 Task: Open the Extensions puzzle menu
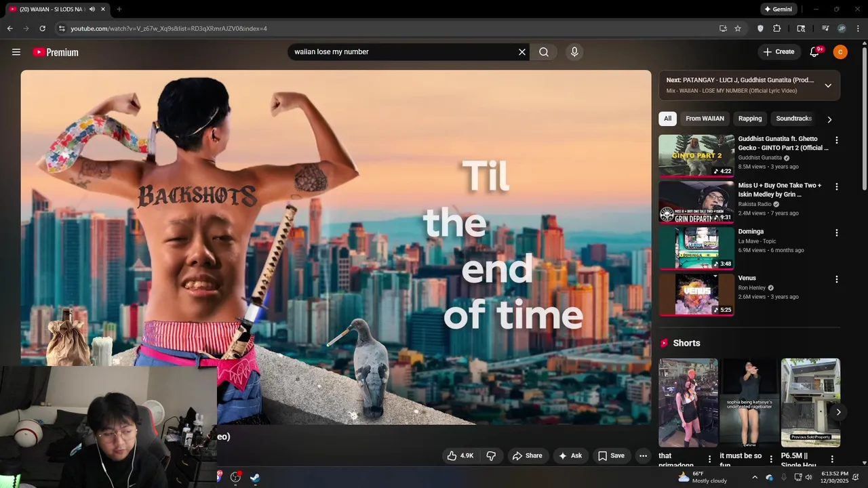click(x=777, y=28)
